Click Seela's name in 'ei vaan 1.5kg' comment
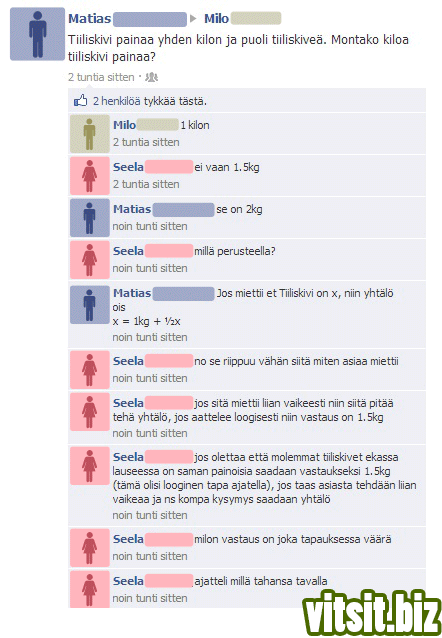Viewport: 442px width, 638px height. click(128, 167)
